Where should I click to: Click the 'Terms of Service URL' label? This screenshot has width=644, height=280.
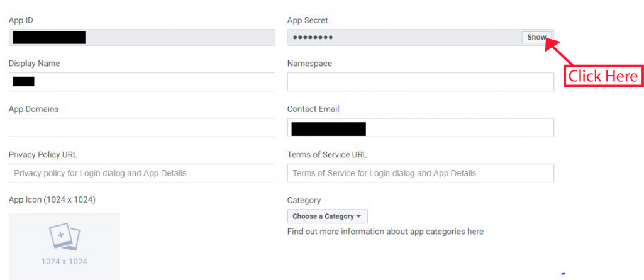[327, 155]
